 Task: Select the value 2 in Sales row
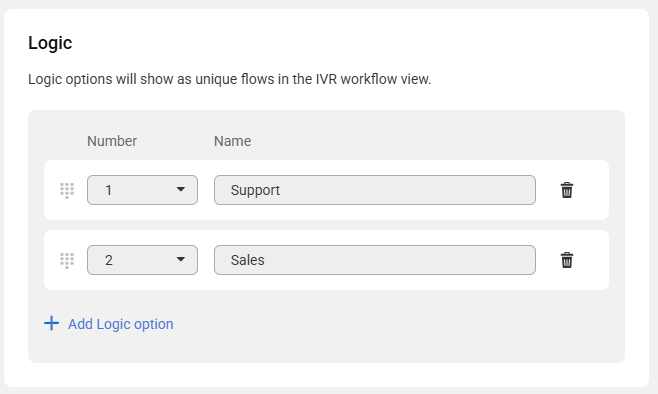pos(109,261)
